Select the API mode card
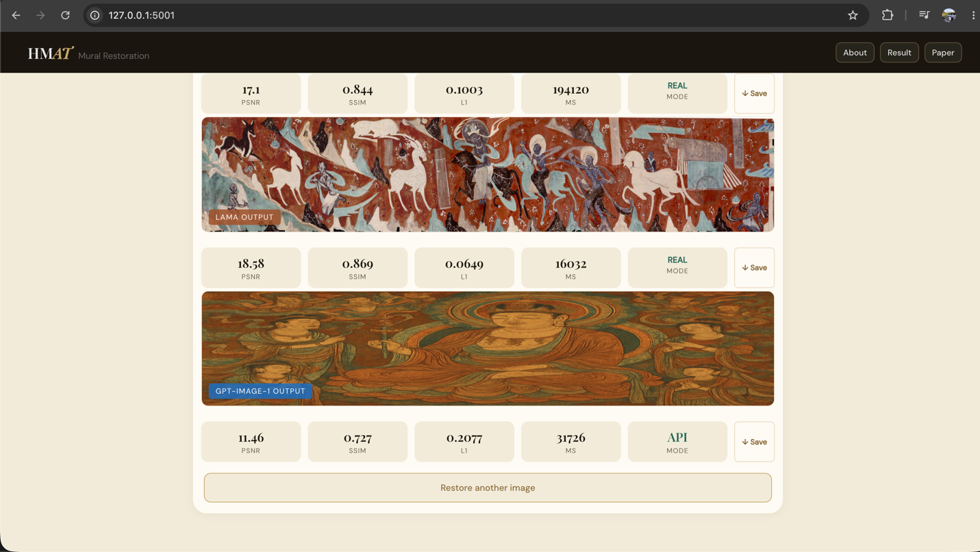 677,442
